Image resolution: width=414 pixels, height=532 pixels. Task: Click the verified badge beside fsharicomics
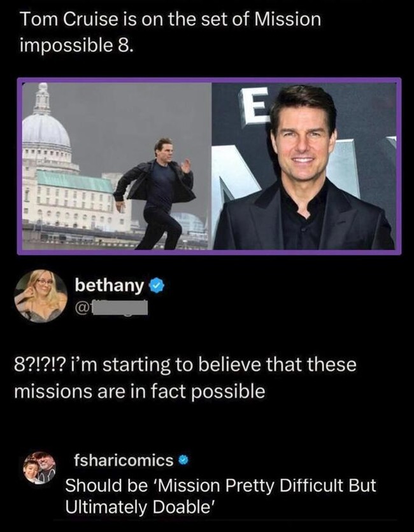click(183, 459)
